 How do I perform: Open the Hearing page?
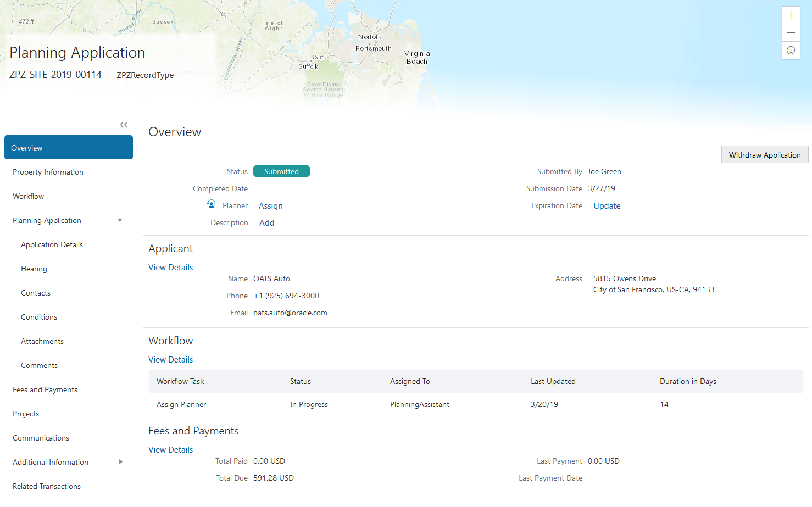pos(34,269)
